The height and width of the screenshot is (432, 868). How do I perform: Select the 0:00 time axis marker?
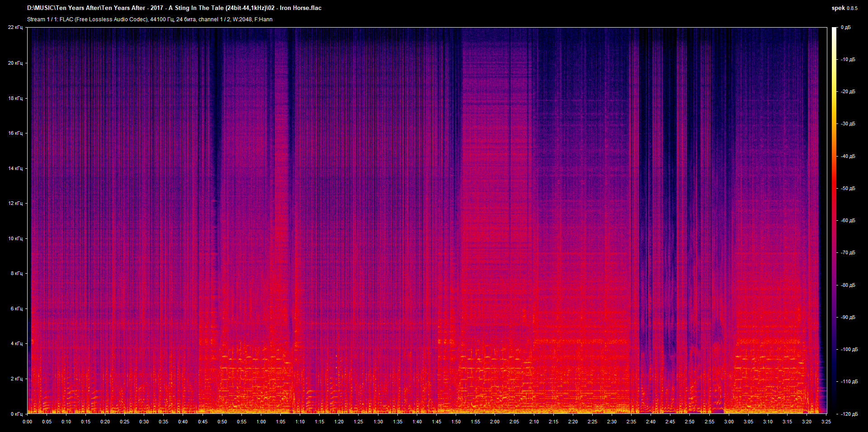pos(28,422)
